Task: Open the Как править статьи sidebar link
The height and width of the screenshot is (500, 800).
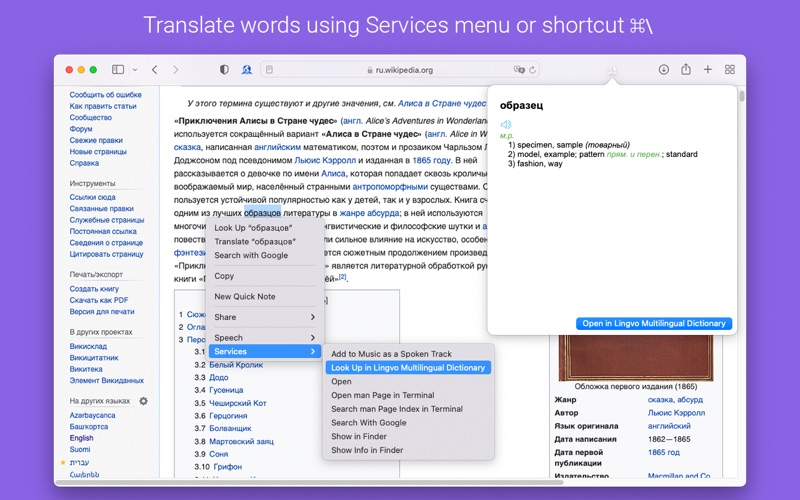Action: pos(103,106)
